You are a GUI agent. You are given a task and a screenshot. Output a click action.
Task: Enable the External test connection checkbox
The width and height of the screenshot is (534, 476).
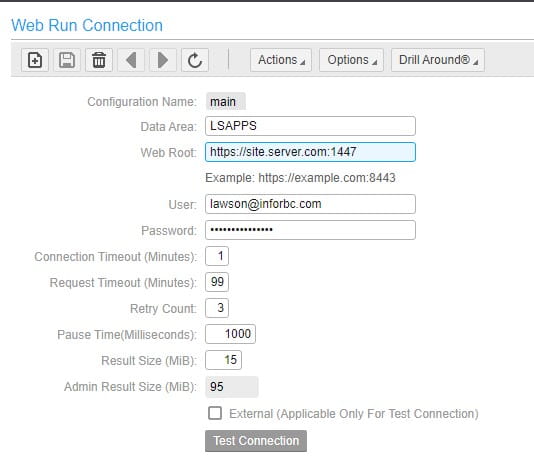215,413
